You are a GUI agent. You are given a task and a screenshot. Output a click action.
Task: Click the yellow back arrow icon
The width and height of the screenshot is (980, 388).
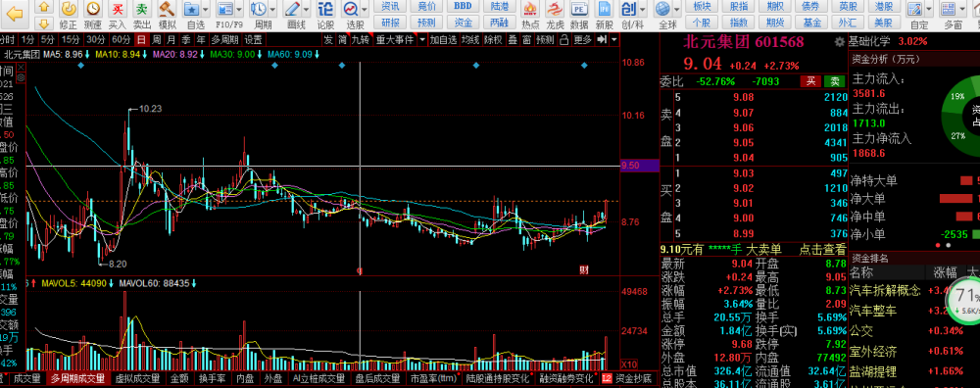coord(15,14)
